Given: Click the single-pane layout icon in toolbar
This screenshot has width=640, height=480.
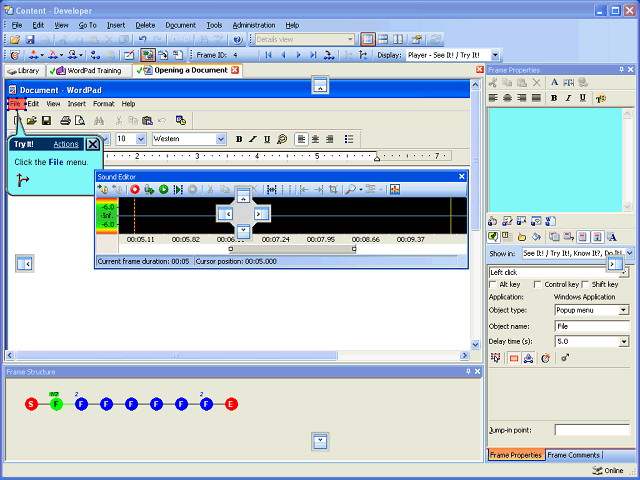Looking at the screenshot, I should point(368,40).
